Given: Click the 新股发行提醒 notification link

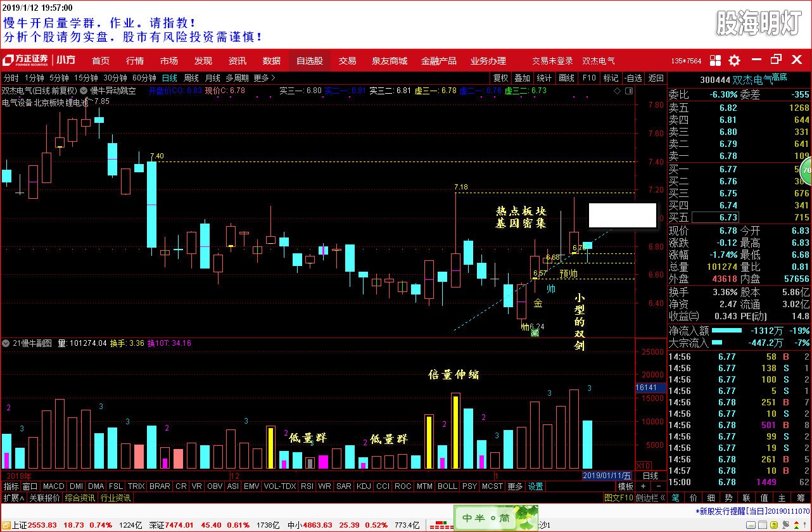Looking at the screenshot, I should [x=752, y=510].
